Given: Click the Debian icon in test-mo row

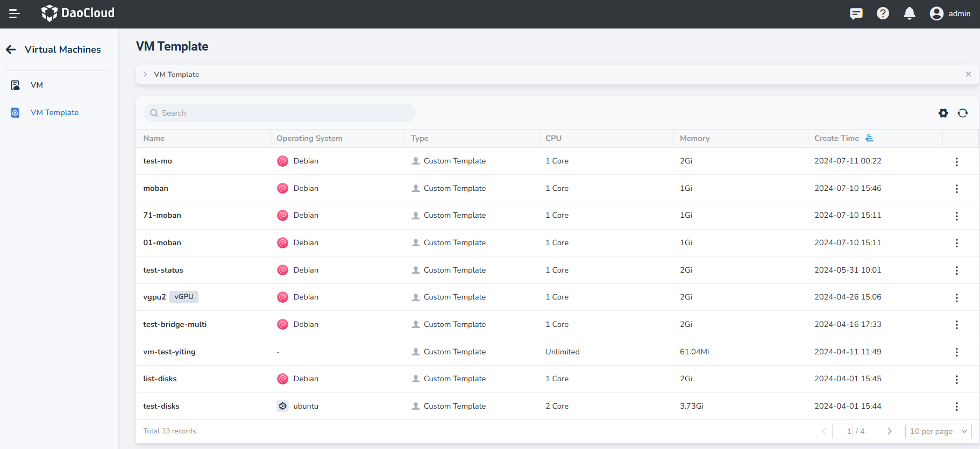Looking at the screenshot, I should pyautogui.click(x=282, y=161).
